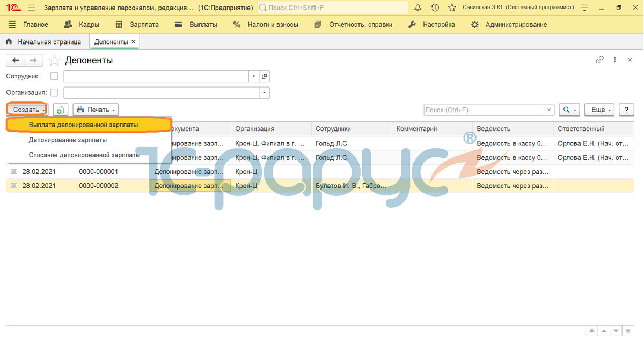The width and height of the screenshot is (644, 342).
Task: Expand the Сотрудник dropdown arrow
Action: [254, 76]
